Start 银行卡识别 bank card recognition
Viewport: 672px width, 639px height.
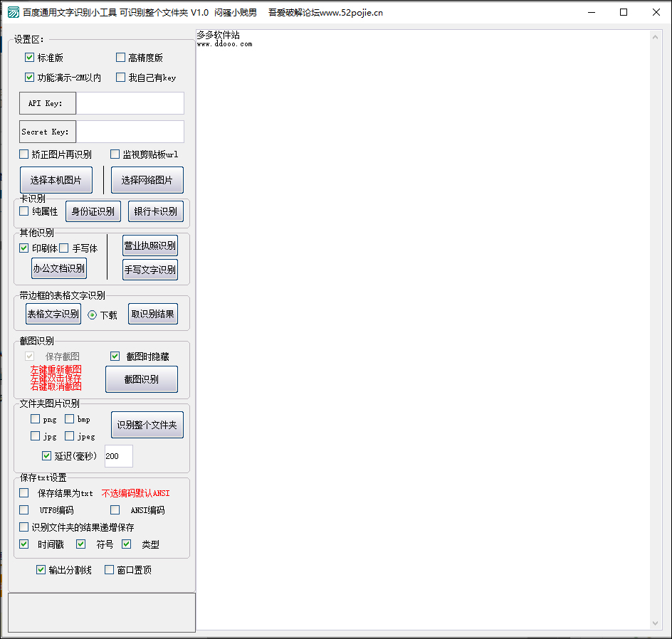coord(156,211)
